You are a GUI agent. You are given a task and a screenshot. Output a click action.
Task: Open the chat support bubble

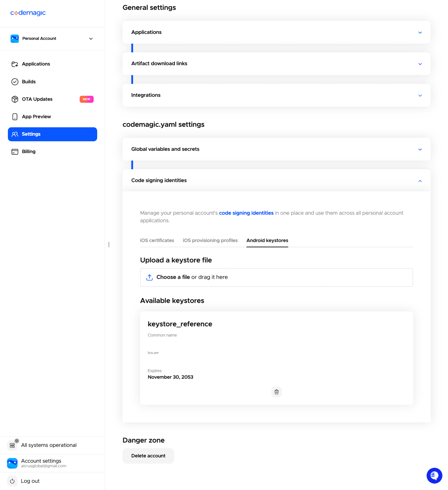click(x=434, y=476)
